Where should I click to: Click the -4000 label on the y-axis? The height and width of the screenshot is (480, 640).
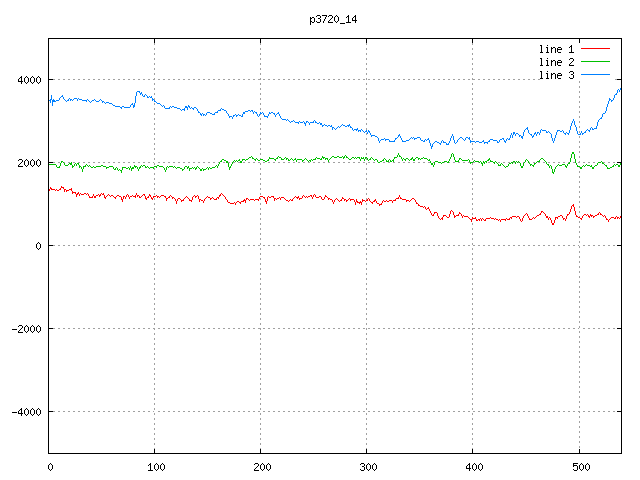click(x=24, y=412)
